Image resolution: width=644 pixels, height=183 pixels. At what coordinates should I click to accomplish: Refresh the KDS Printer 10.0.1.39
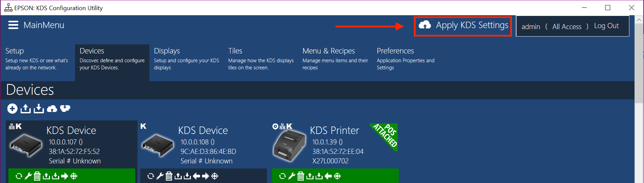point(282,176)
